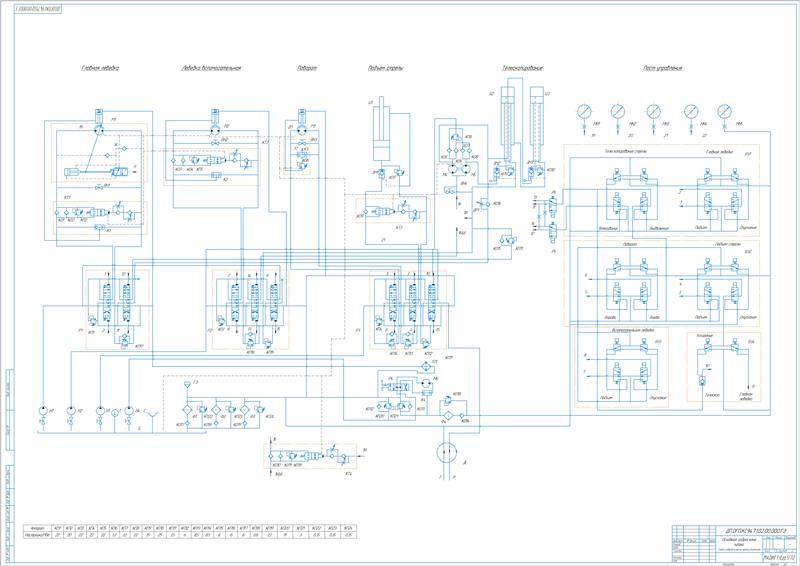Click the 'Выдвижение' label in the telescoping control block
800x566 pixels.
click(x=659, y=228)
